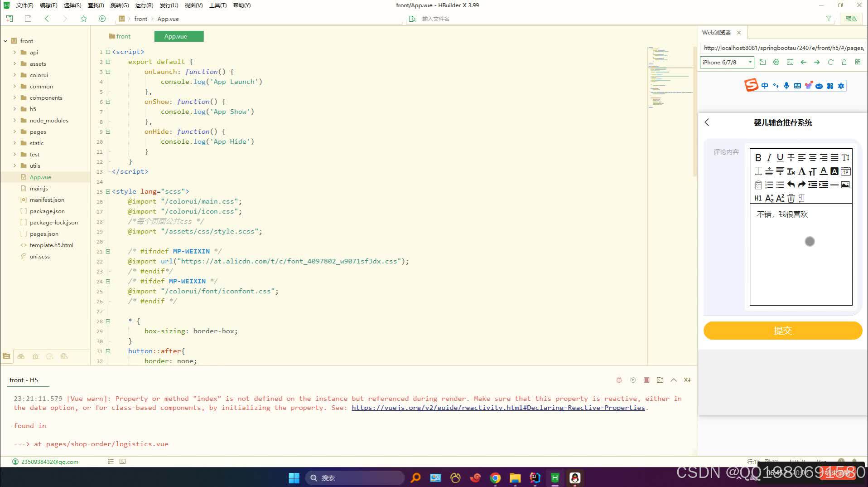
Task: Click the logged-in account 2350938432@qq.com
Action: [x=50, y=462]
